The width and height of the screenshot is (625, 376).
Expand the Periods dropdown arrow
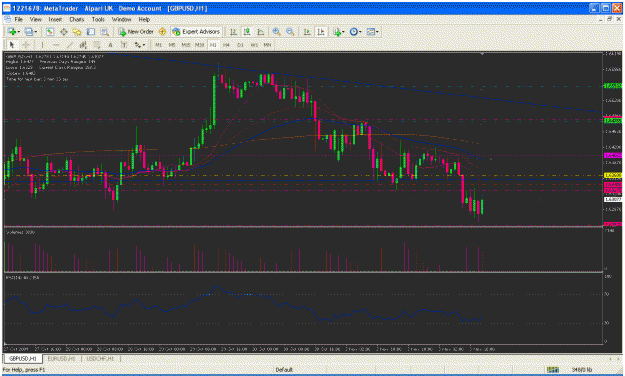click(360, 31)
